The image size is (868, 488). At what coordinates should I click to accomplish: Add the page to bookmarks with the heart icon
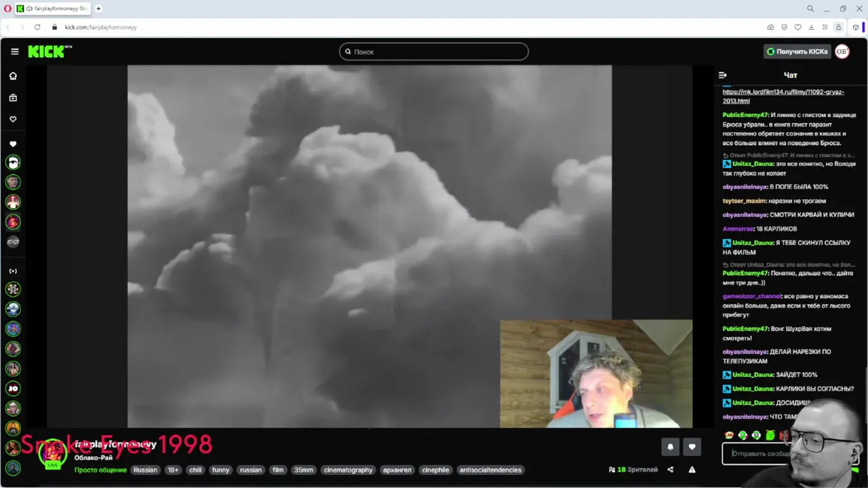797,27
